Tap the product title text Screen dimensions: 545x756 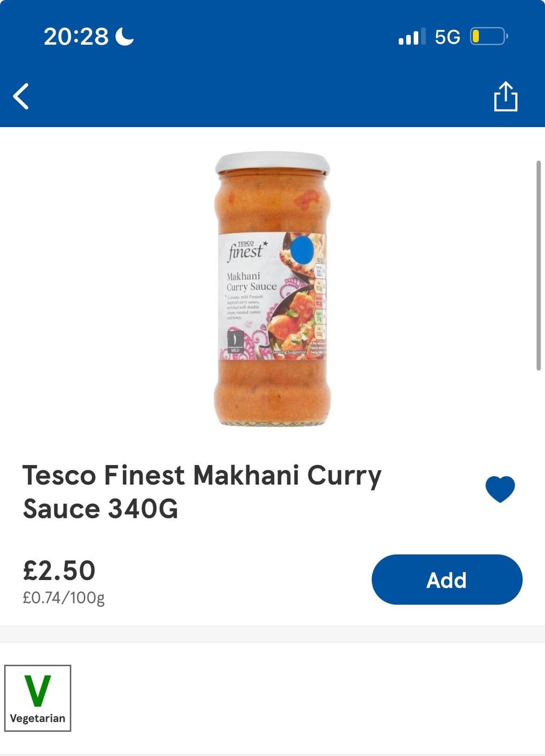tap(202, 492)
